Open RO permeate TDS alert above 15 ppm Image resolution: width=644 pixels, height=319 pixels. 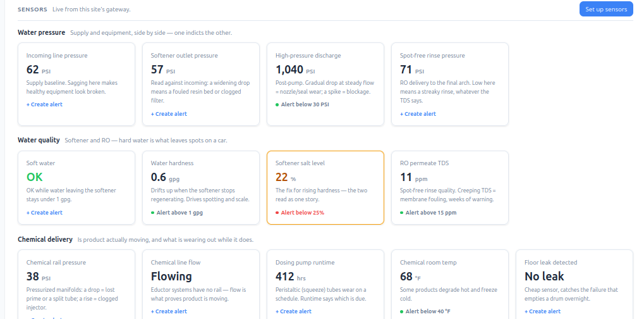(428, 213)
